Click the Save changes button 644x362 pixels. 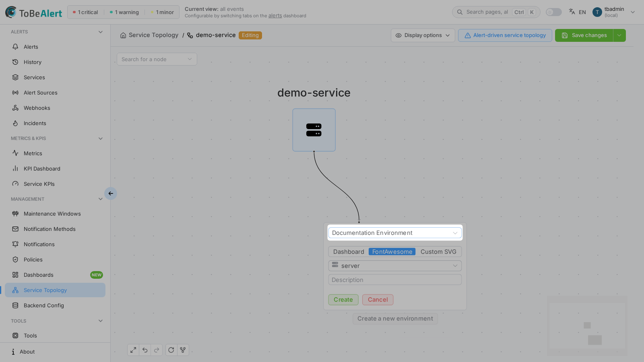pos(584,35)
